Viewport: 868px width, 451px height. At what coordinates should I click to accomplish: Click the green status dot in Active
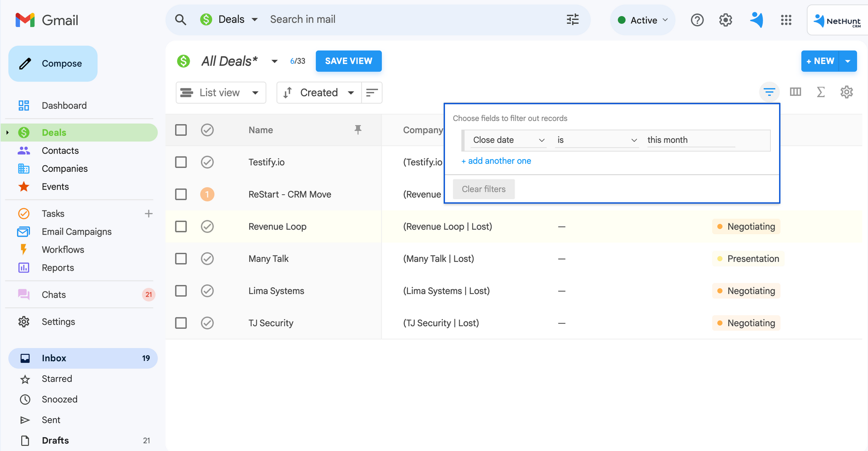(x=621, y=20)
